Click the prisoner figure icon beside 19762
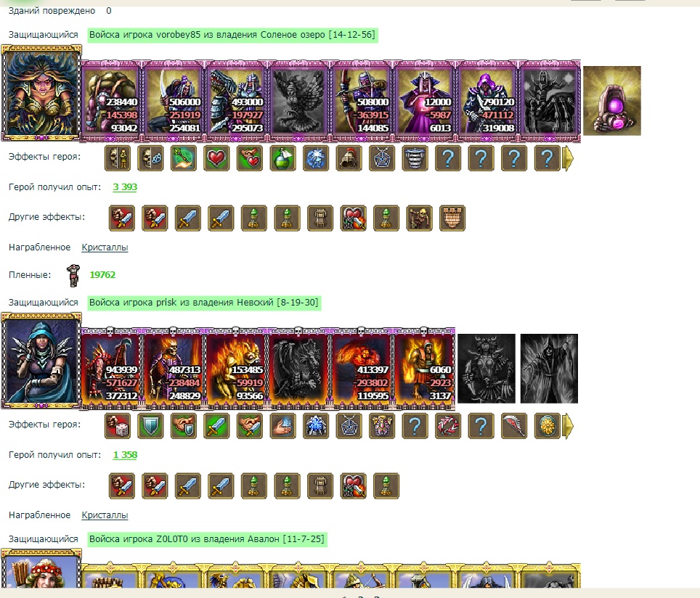The height and width of the screenshot is (598, 700). tap(73, 275)
